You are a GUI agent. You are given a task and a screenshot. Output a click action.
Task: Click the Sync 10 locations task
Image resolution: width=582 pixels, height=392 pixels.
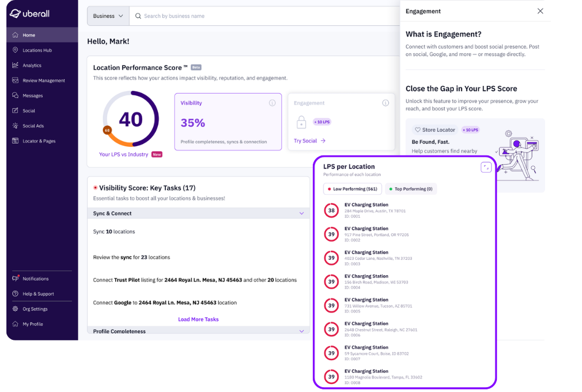pos(114,231)
